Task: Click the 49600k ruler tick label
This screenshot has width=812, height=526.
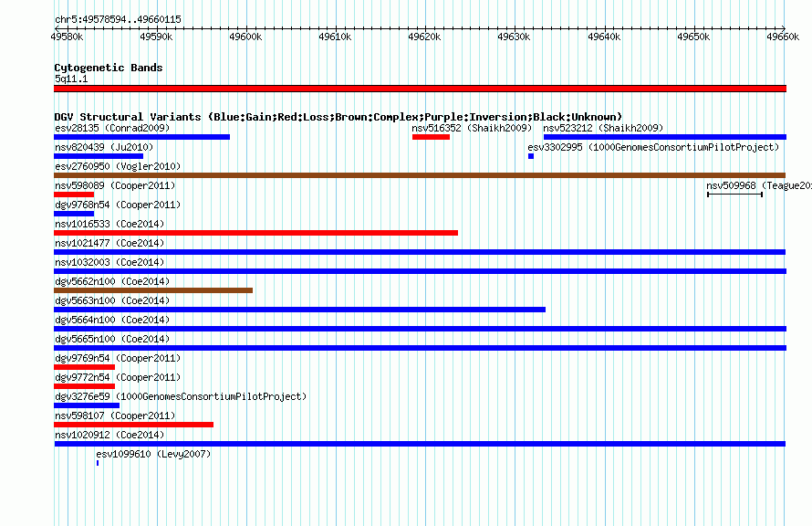Action: (x=245, y=37)
